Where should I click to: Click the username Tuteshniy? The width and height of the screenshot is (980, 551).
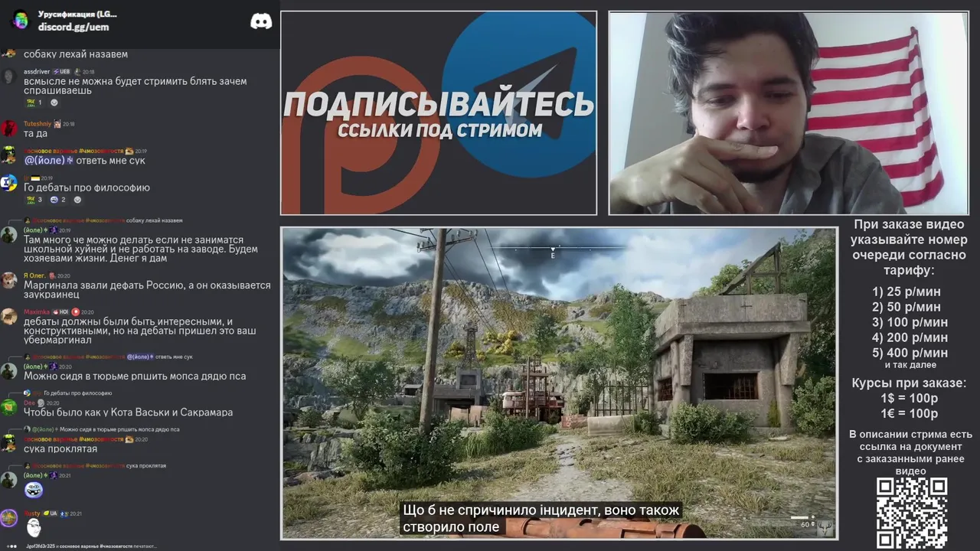coord(38,124)
